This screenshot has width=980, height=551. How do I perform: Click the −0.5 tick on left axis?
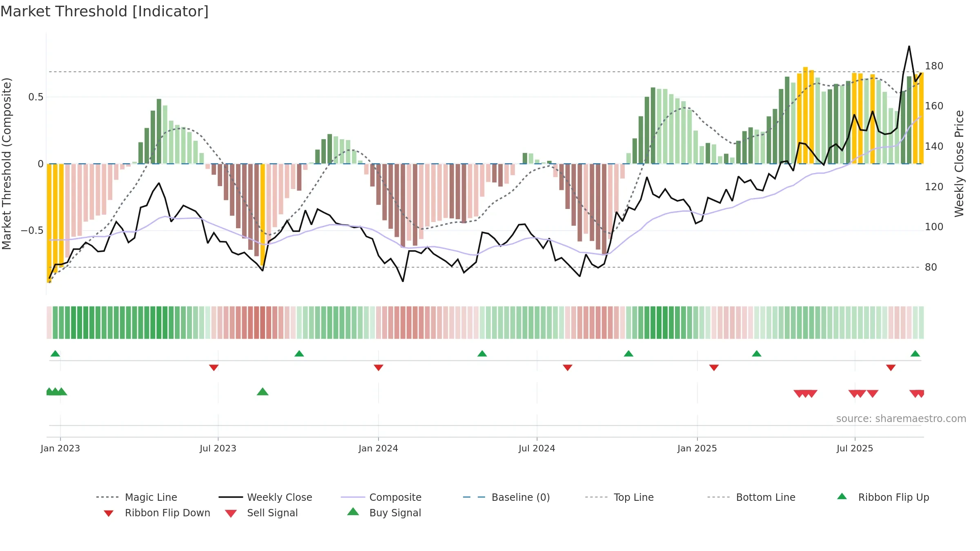click(x=32, y=231)
